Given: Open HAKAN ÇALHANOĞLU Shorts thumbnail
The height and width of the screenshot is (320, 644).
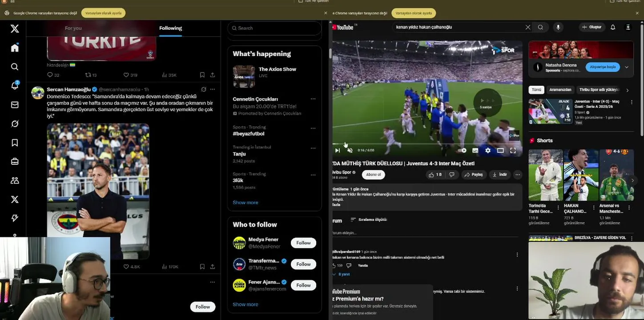Looking at the screenshot, I should [x=581, y=175].
